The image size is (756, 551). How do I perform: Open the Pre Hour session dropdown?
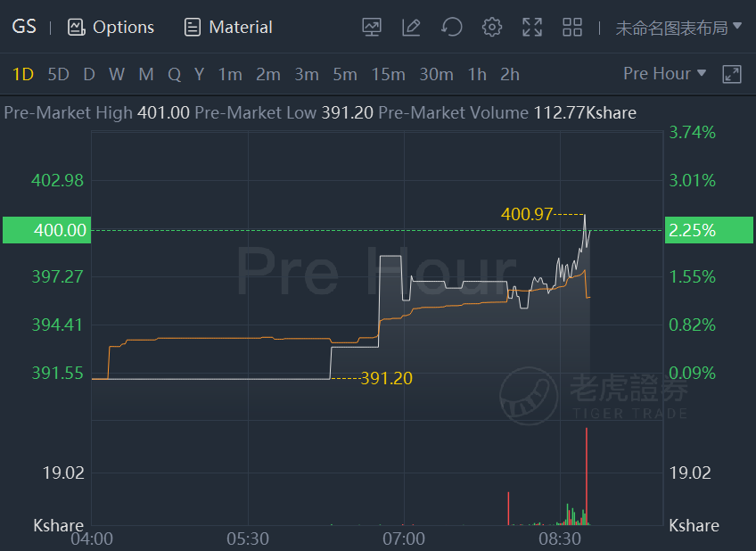point(664,73)
